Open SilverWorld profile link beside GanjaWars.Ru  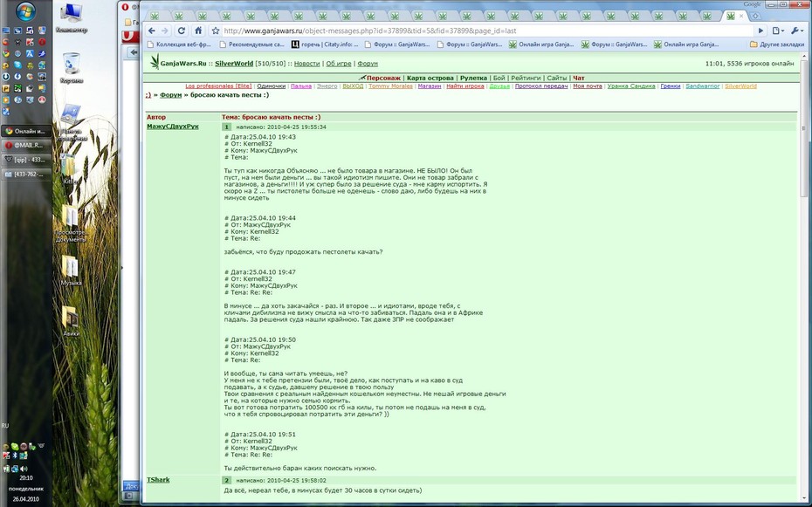pyautogui.click(x=234, y=64)
